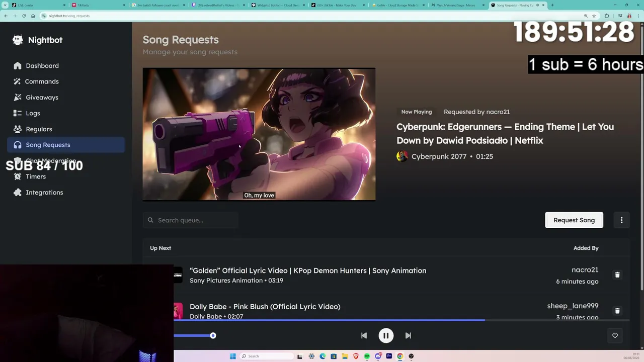Open the Cyberpunk Edgerunners song title link
This screenshot has height=362, width=644.
tap(505, 134)
